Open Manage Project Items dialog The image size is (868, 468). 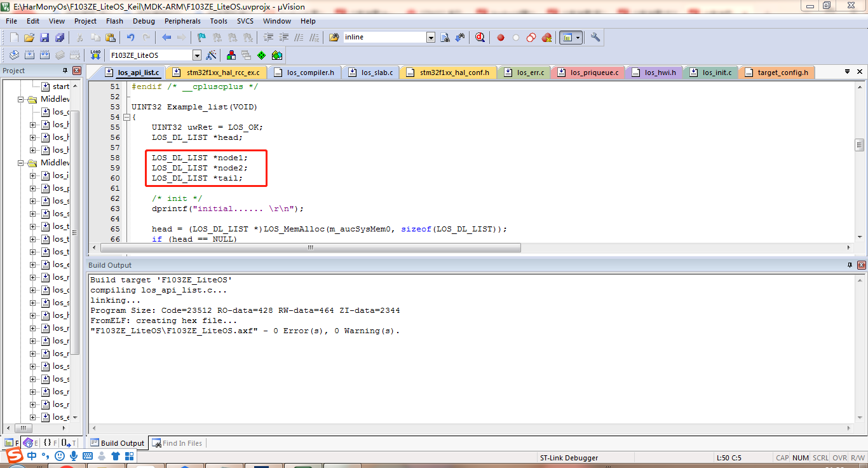[x=231, y=55]
